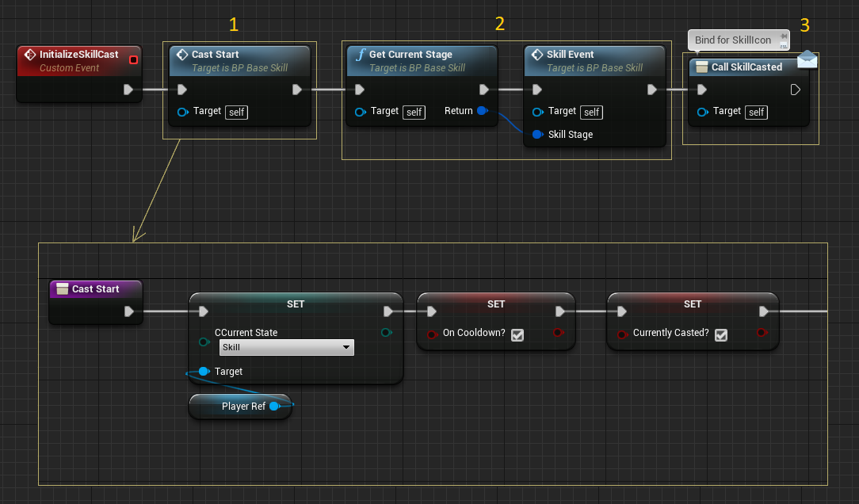The width and height of the screenshot is (859, 504).
Task: Click the CCurrent State output pin
Action: coord(386,333)
